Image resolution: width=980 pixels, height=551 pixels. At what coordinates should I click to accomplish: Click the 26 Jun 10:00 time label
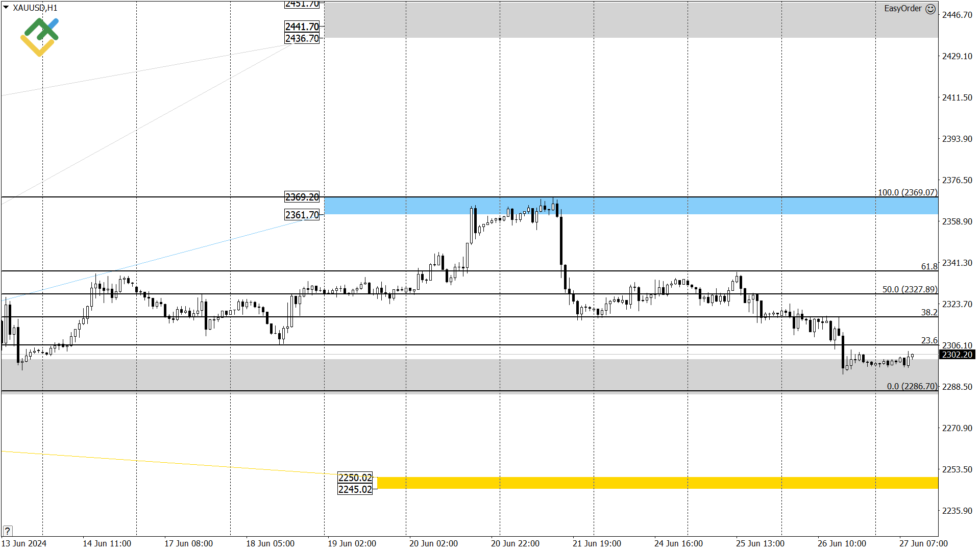pos(842,543)
